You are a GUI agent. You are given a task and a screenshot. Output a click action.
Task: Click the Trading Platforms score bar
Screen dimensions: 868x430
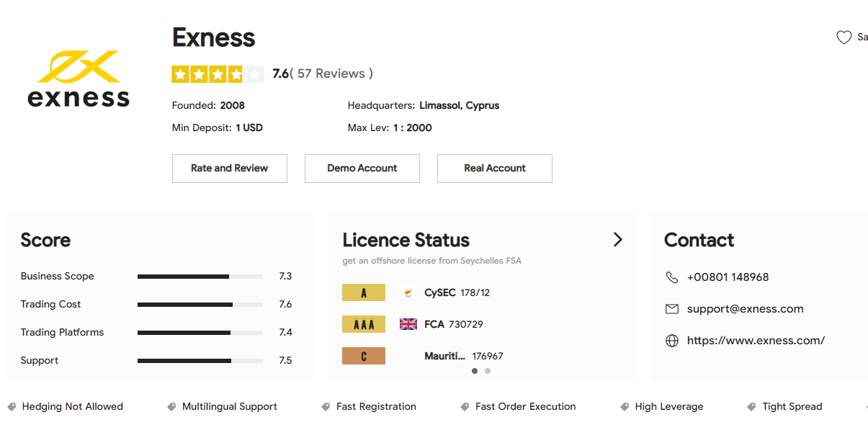[200, 333]
